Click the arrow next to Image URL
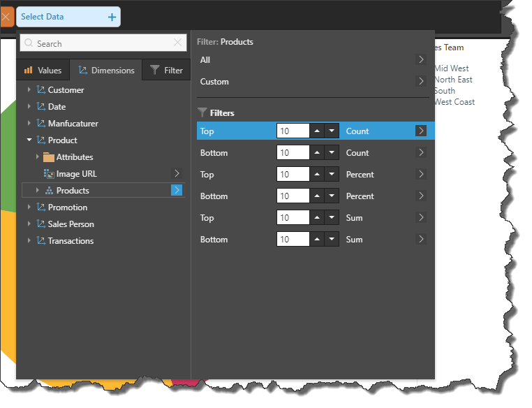This screenshot has height=408, width=532. click(177, 173)
